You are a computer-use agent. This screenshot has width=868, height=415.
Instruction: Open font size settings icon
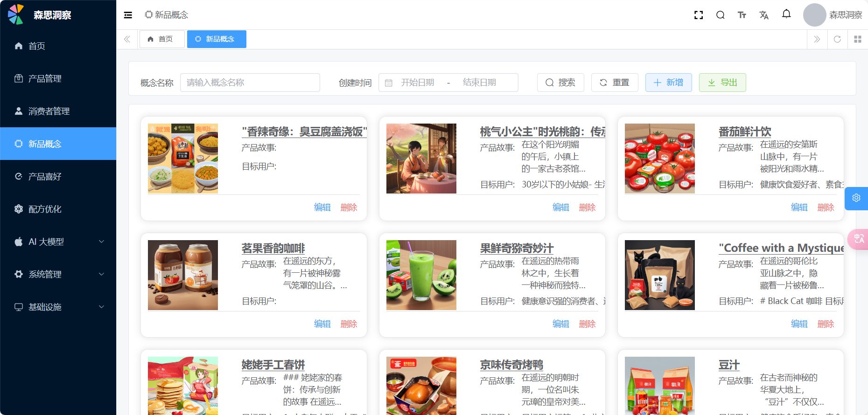tap(742, 15)
